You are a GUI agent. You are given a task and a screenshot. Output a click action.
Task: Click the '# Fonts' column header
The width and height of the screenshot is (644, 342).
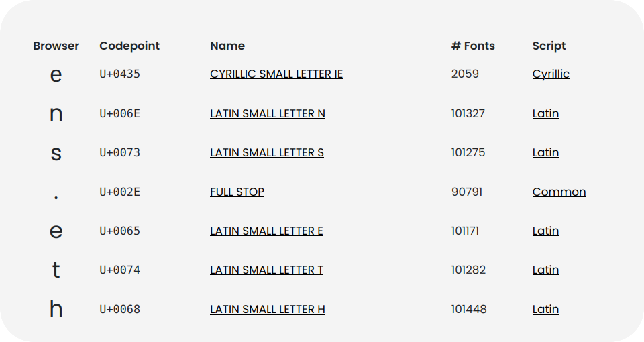tap(473, 46)
